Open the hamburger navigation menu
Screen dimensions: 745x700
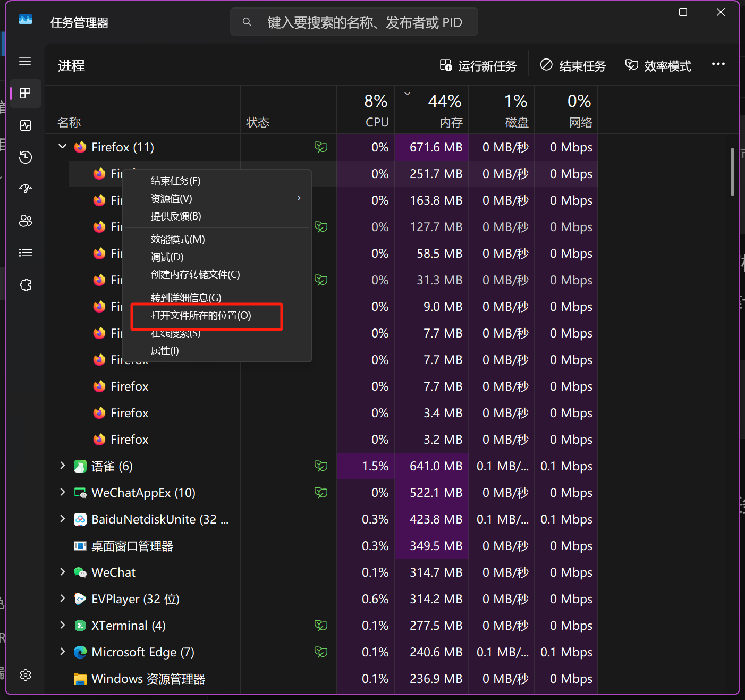pyautogui.click(x=25, y=62)
